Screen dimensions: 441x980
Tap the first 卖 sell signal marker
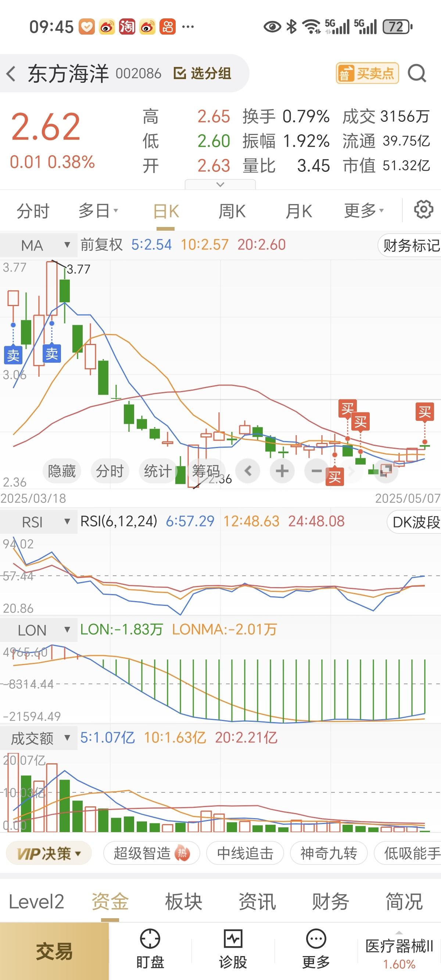(13, 355)
